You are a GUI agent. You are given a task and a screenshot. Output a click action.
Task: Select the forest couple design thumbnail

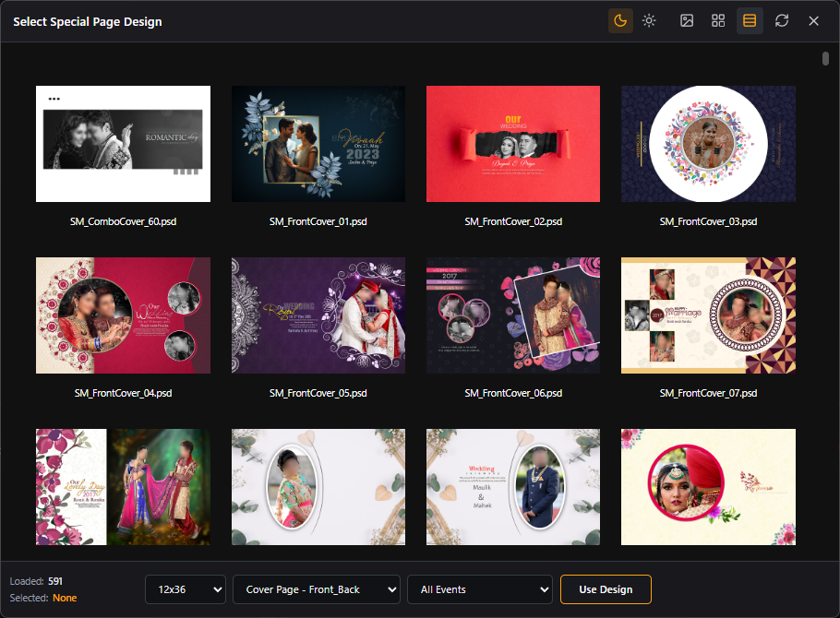coord(123,487)
